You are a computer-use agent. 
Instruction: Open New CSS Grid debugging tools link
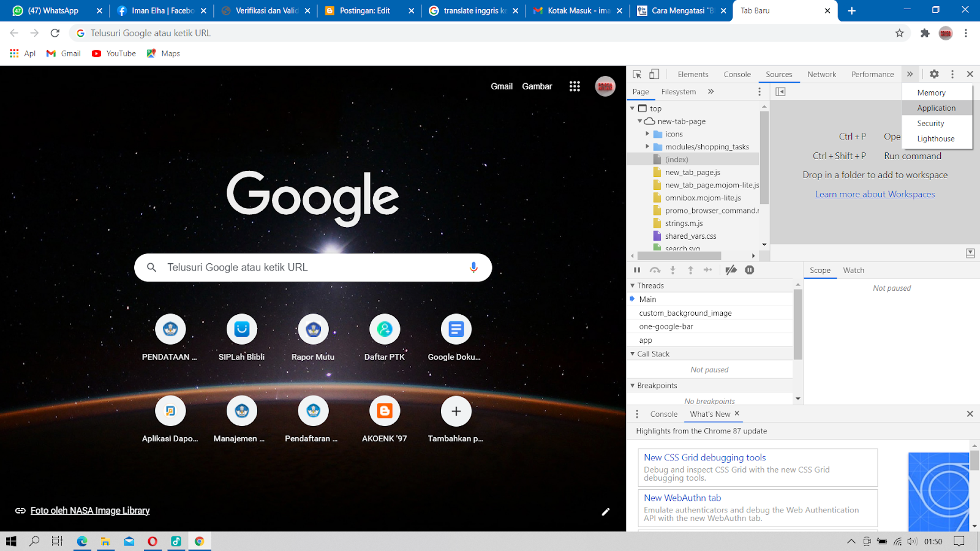click(x=704, y=457)
